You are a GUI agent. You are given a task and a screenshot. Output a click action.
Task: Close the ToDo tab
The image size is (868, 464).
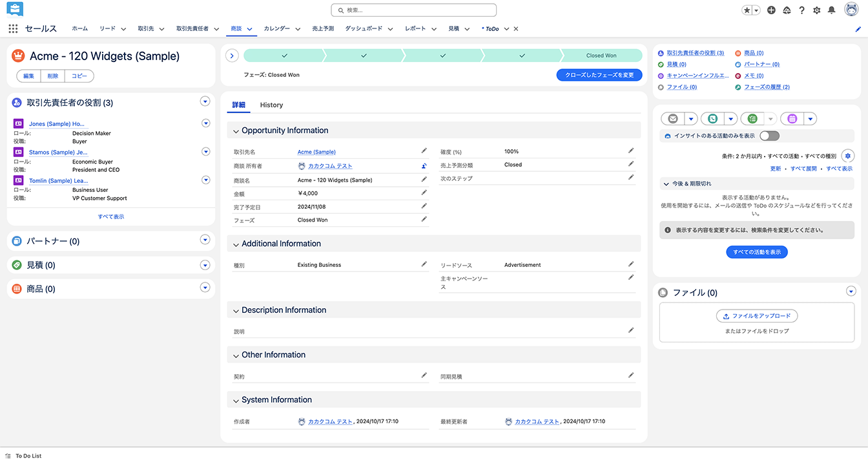516,29
